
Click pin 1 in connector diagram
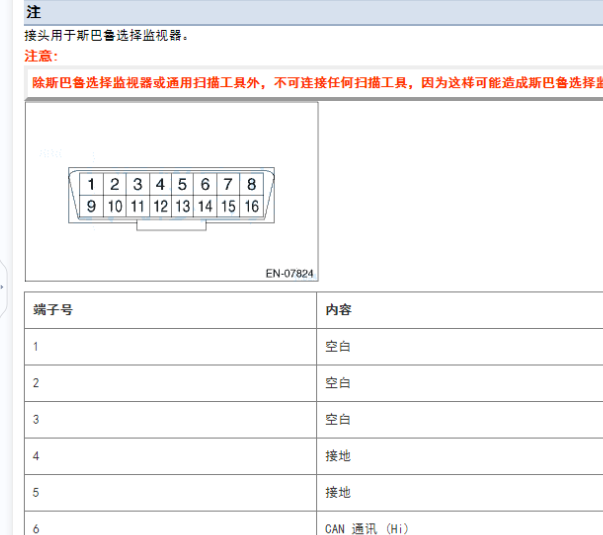coord(91,184)
